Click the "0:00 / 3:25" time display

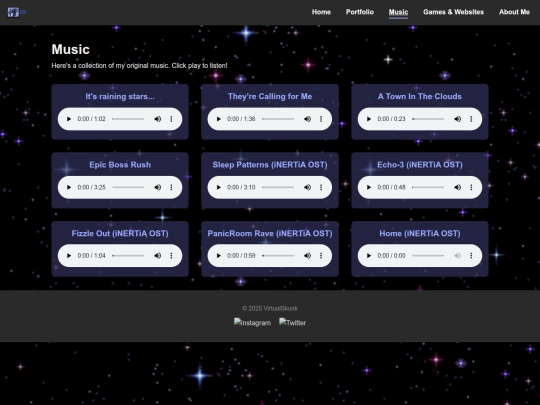(92, 187)
